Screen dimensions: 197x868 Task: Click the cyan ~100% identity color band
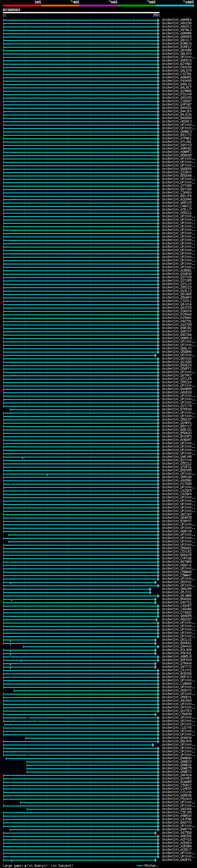175,6
